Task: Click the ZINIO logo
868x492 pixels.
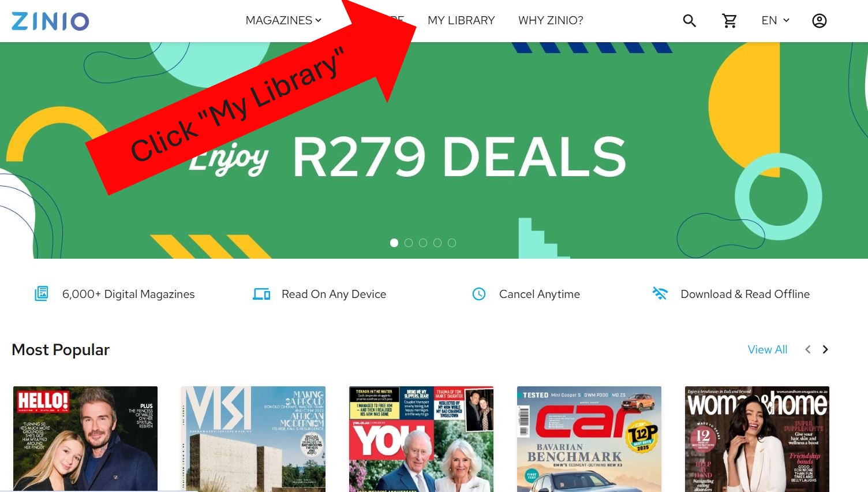Action: pyautogui.click(x=50, y=21)
